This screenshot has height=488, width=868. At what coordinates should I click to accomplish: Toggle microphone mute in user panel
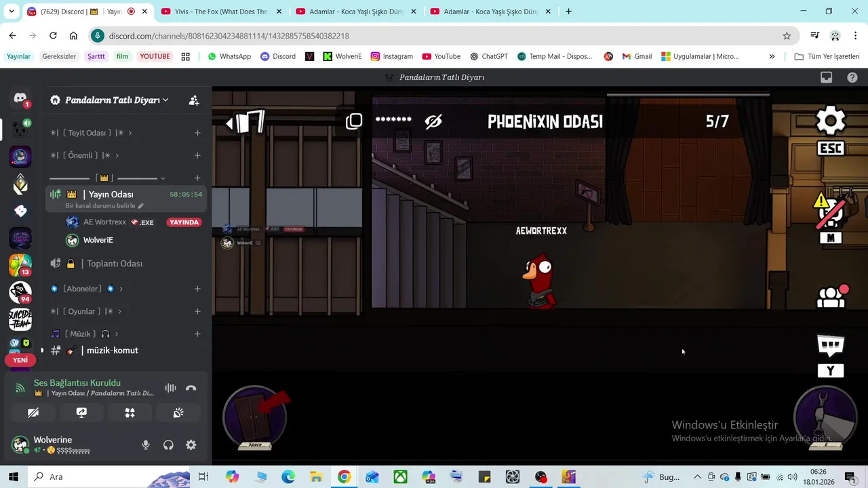point(145,445)
